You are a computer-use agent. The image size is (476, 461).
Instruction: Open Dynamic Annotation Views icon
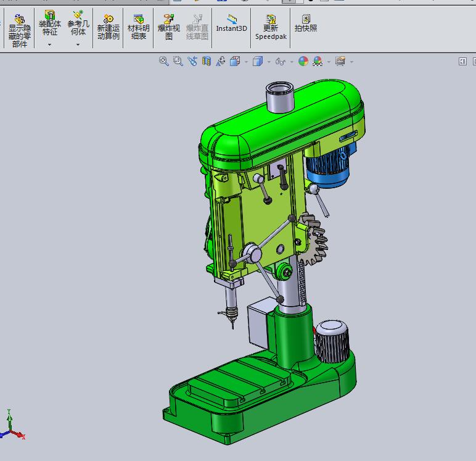[x=221, y=61]
